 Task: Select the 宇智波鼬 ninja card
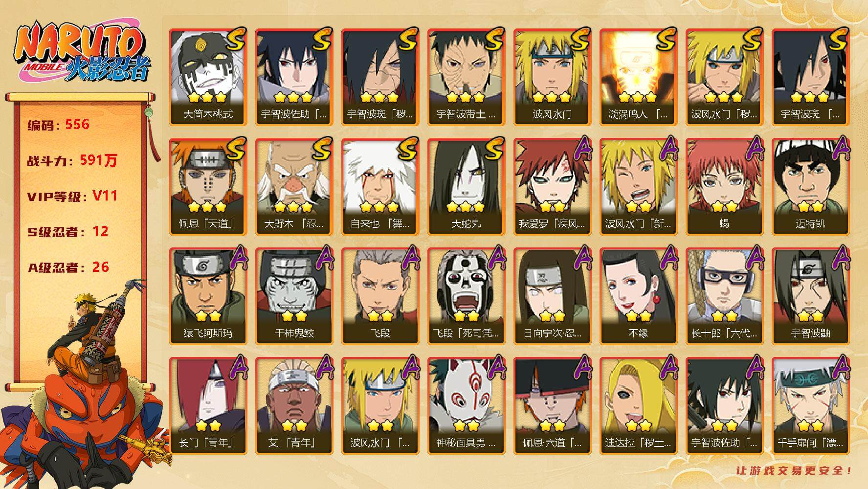click(x=810, y=296)
